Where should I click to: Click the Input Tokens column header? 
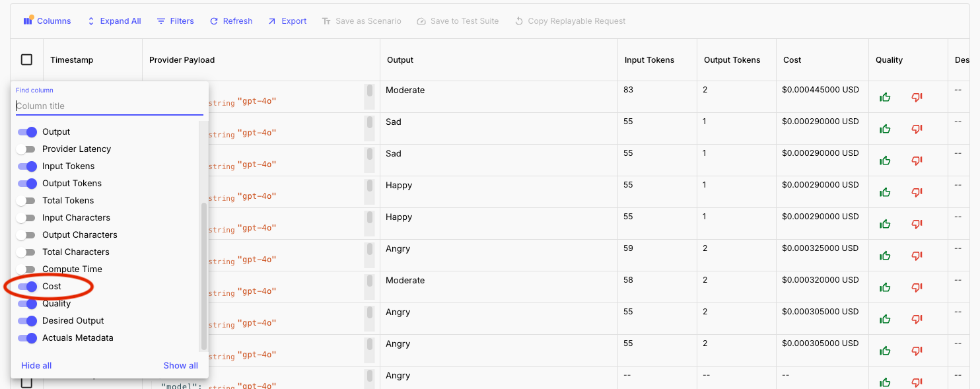pyautogui.click(x=650, y=60)
